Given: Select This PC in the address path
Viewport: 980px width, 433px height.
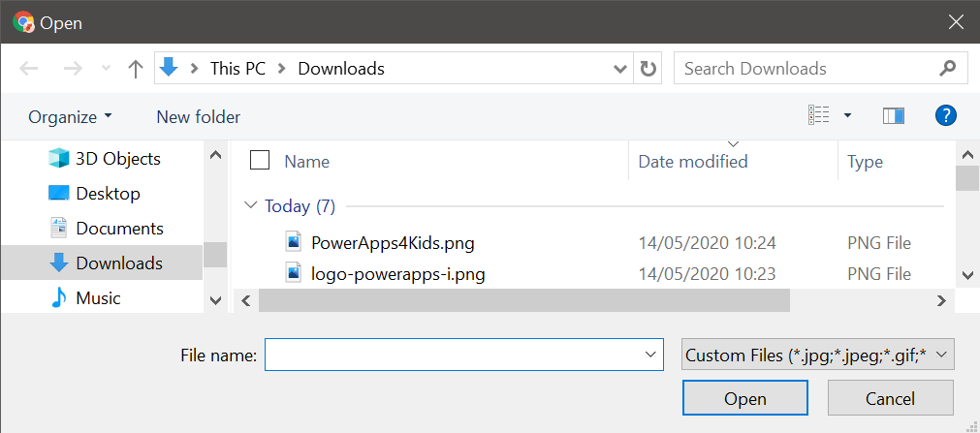Looking at the screenshot, I should (237, 69).
